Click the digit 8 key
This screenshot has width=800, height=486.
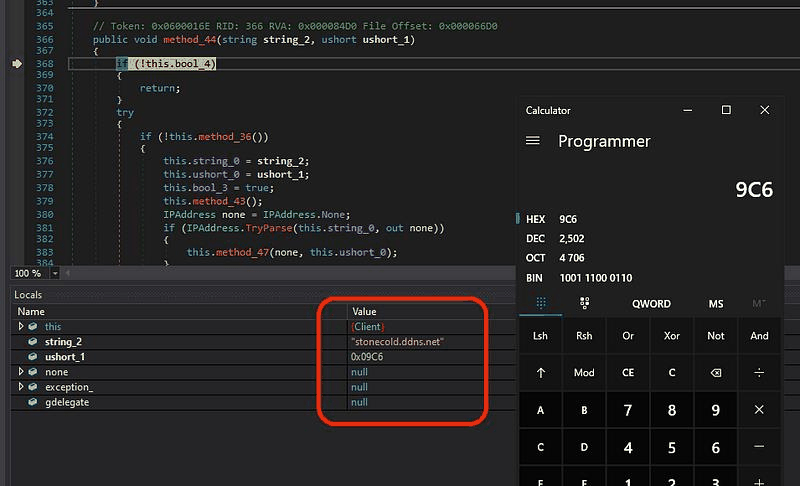671,410
